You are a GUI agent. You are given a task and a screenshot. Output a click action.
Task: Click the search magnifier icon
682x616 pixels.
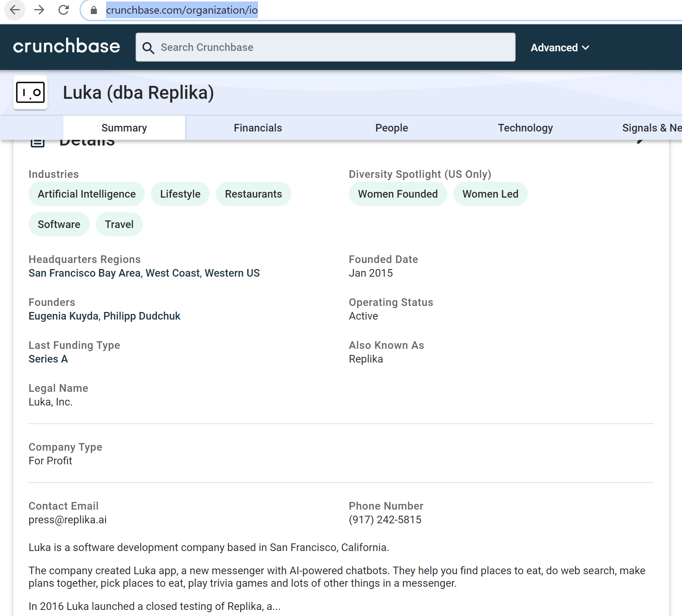click(x=148, y=48)
